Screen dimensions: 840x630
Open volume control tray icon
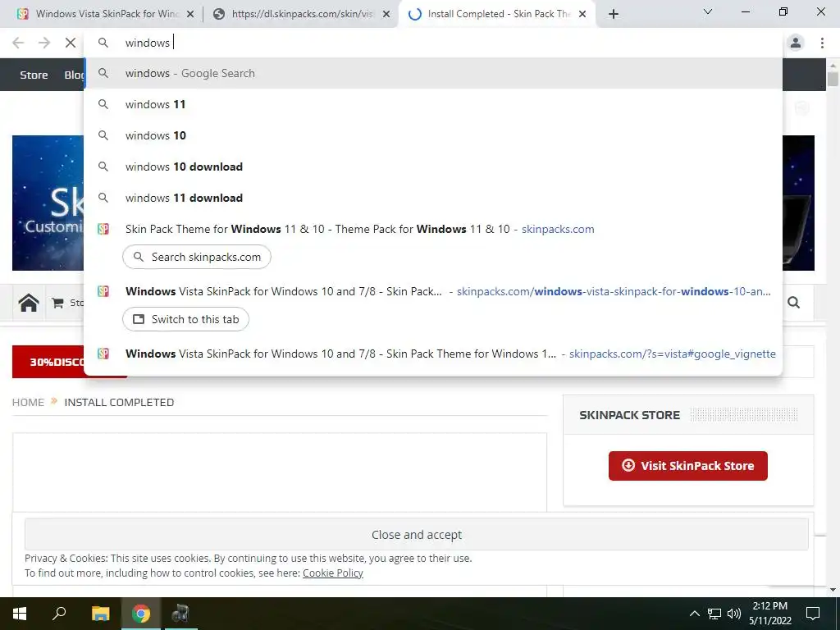[734, 614]
